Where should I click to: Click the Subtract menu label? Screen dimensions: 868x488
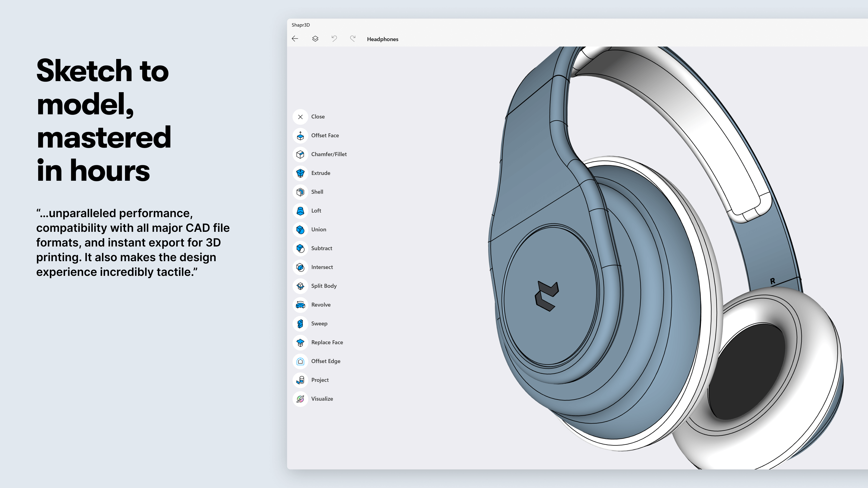(321, 248)
